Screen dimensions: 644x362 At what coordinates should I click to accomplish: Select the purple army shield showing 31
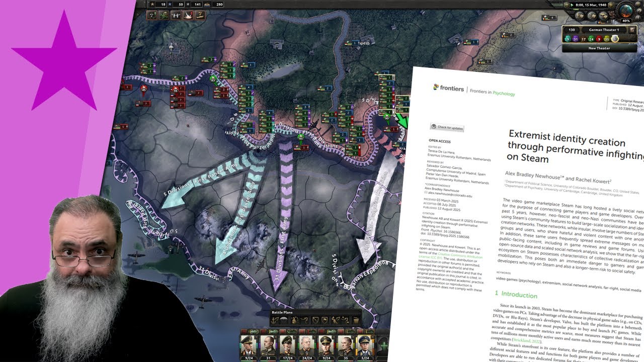(576, 39)
